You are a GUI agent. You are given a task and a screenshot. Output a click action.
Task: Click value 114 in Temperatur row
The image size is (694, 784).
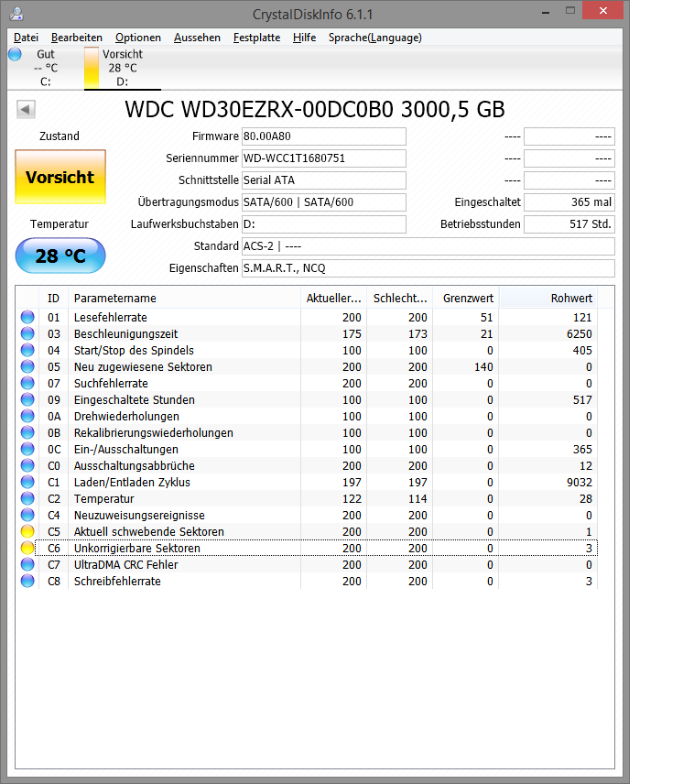coord(417,498)
